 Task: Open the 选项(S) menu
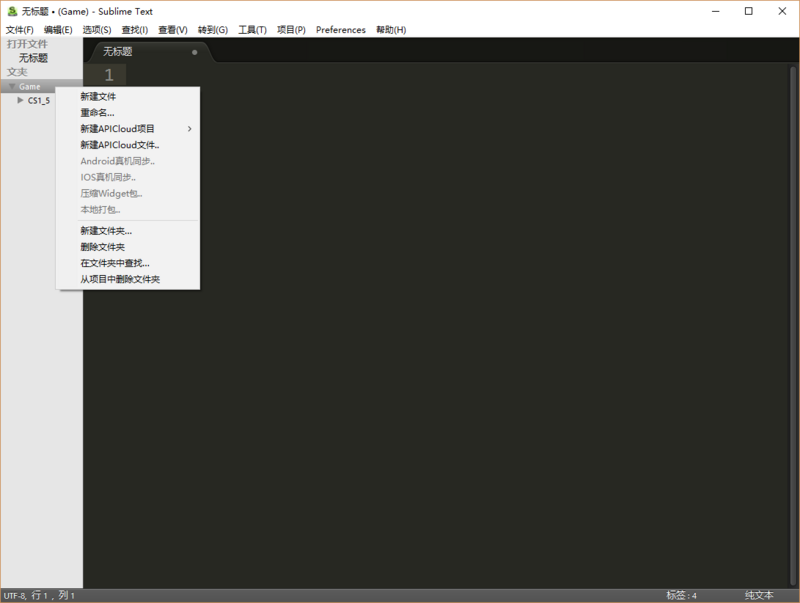(x=97, y=30)
